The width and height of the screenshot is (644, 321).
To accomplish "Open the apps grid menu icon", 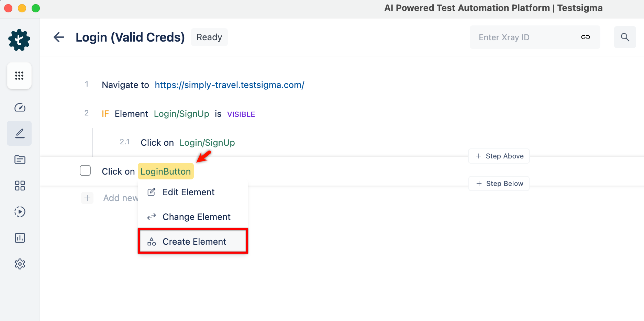I will [19, 76].
